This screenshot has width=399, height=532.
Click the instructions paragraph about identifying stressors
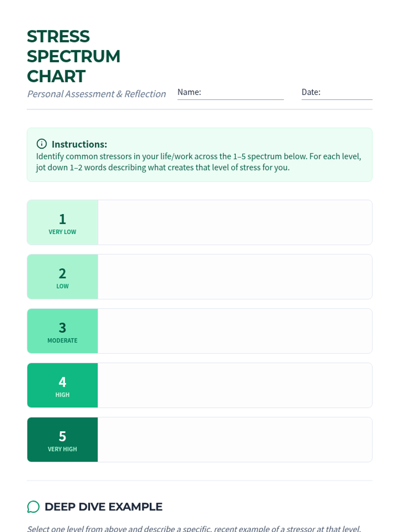[199, 162]
